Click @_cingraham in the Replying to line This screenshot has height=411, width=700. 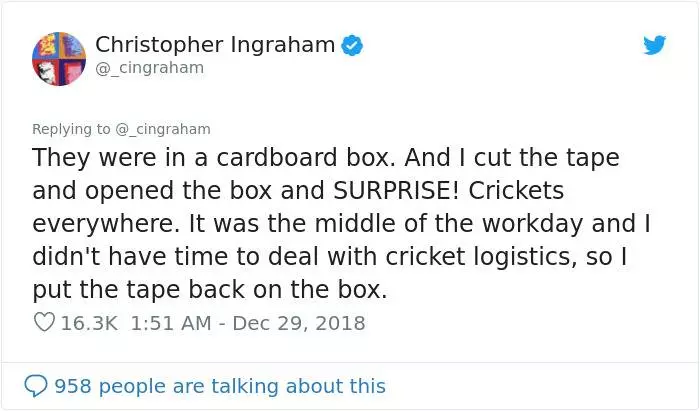(163, 129)
